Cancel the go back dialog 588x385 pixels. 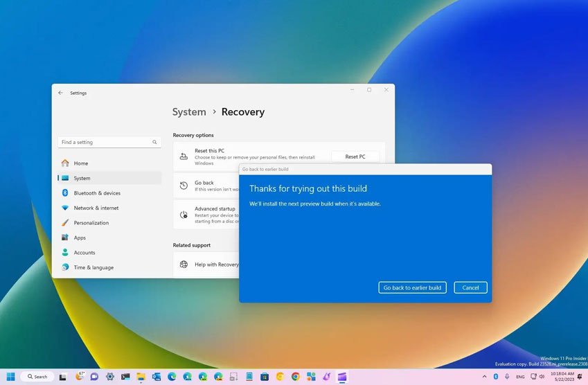click(470, 287)
